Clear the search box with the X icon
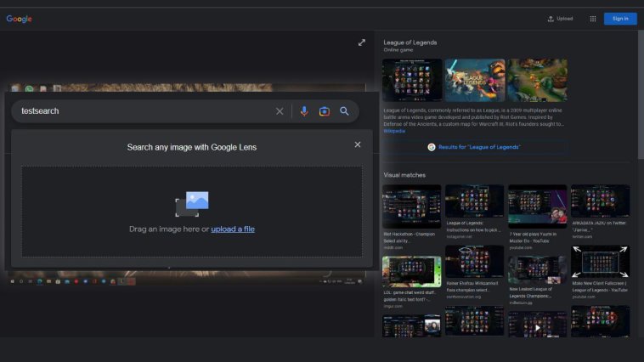The width and height of the screenshot is (644, 362). coord(280,111)
